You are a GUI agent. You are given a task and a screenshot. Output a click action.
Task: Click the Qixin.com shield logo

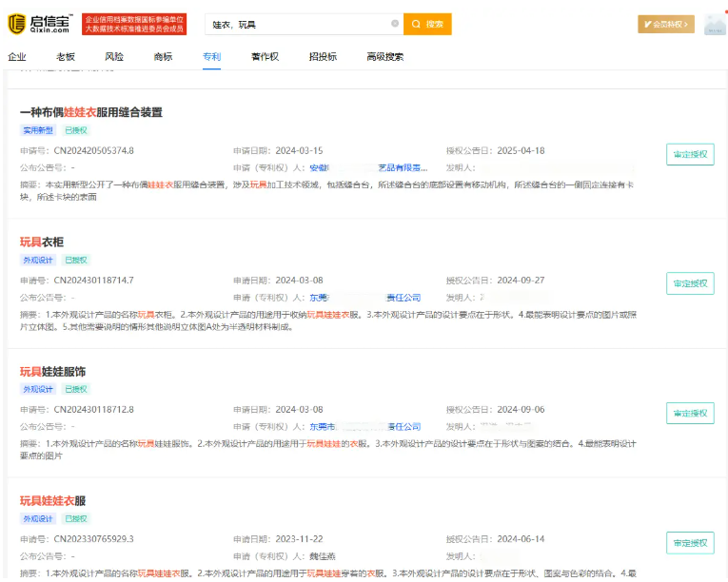(x=17, y=24)
